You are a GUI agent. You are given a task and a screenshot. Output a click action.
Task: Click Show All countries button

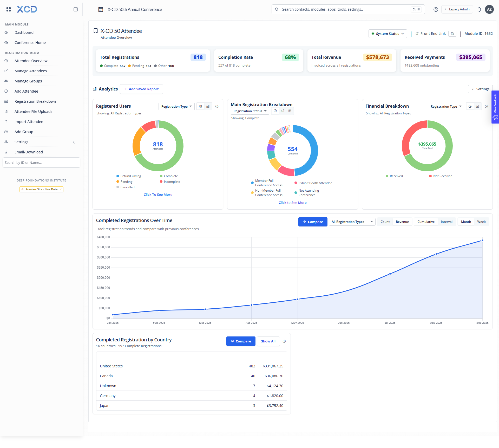point(268,341)
